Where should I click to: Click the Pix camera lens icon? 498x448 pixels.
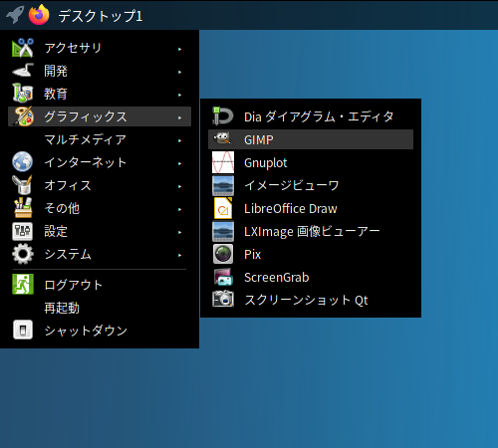223,254
